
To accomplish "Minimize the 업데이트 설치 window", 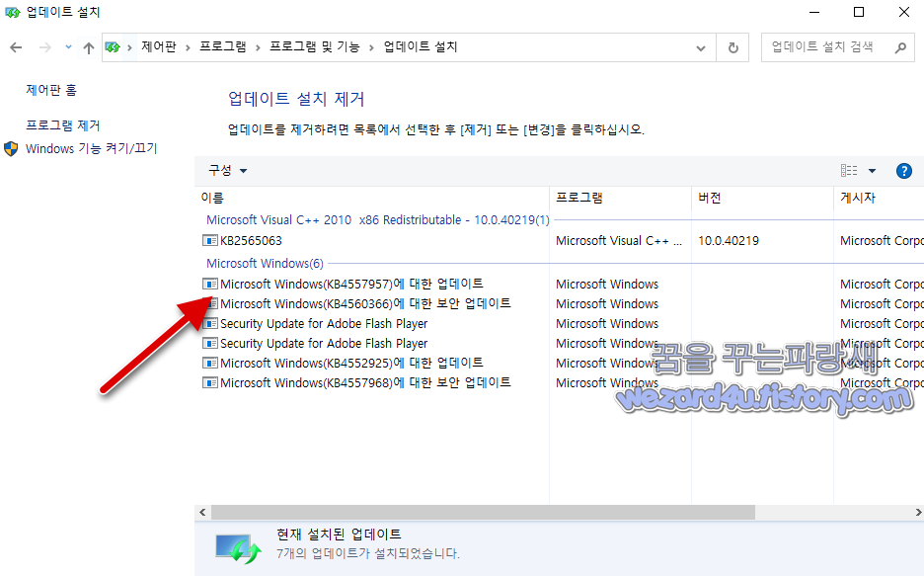I will point(814,13).
